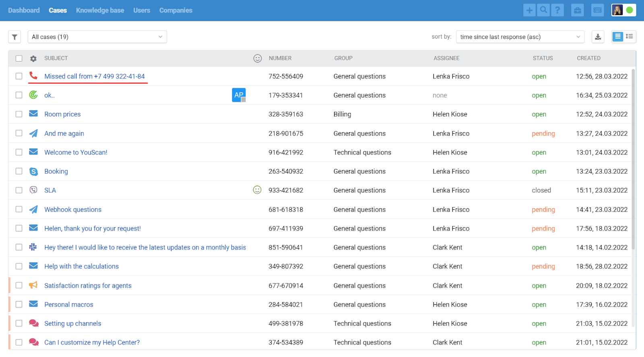Open the Satisfaction ratings for agents case
The image size is (644, 357).
click(88, 286)
